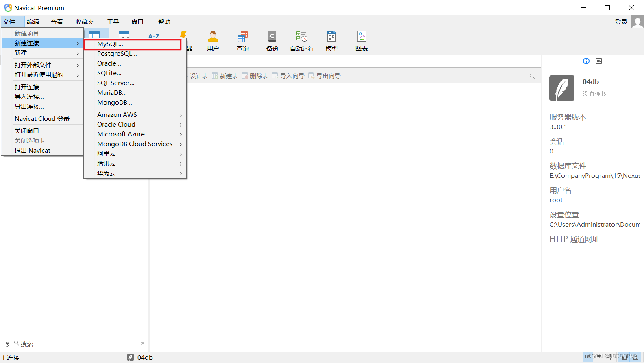Click 导出向导 in the object toolbar
The image size is (644, 363).
pos(324,76)
